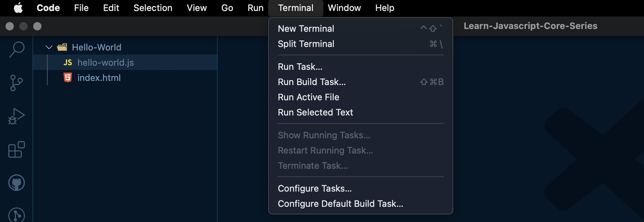The image size is (644, 222).
Task: Collapse the Hello-World folder chevron
Action: coord(49,47)
